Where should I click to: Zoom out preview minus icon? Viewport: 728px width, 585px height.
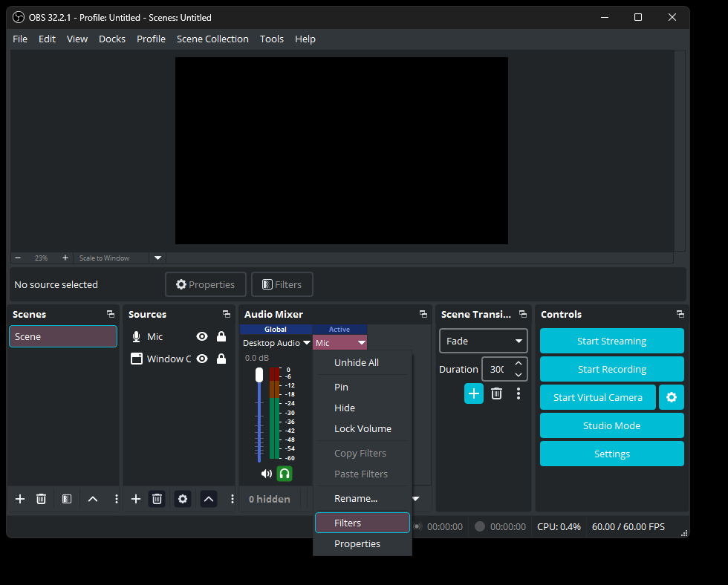click(18, 258)
